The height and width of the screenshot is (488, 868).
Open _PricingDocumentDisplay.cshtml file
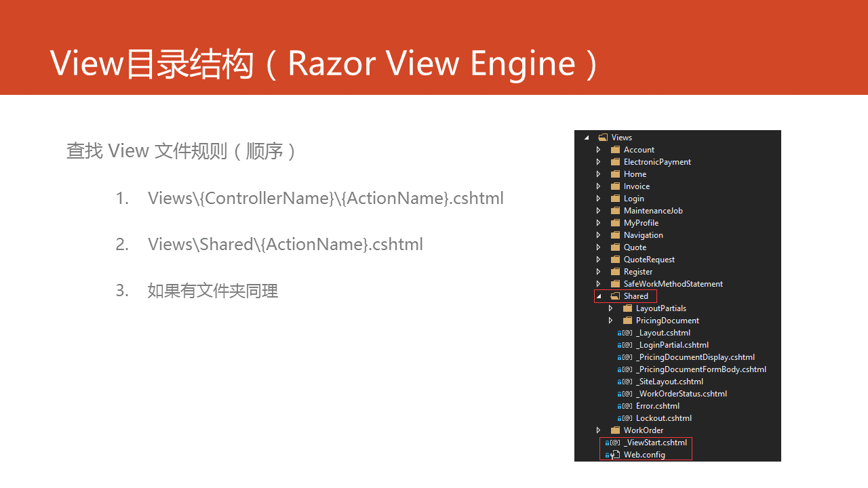click(695, 357)
